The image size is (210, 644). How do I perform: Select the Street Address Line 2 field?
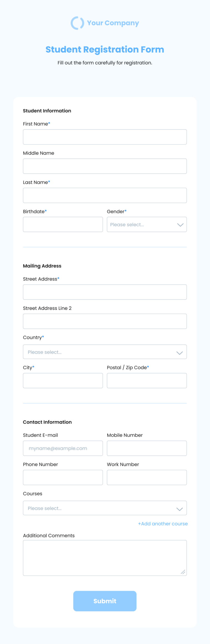105,321
